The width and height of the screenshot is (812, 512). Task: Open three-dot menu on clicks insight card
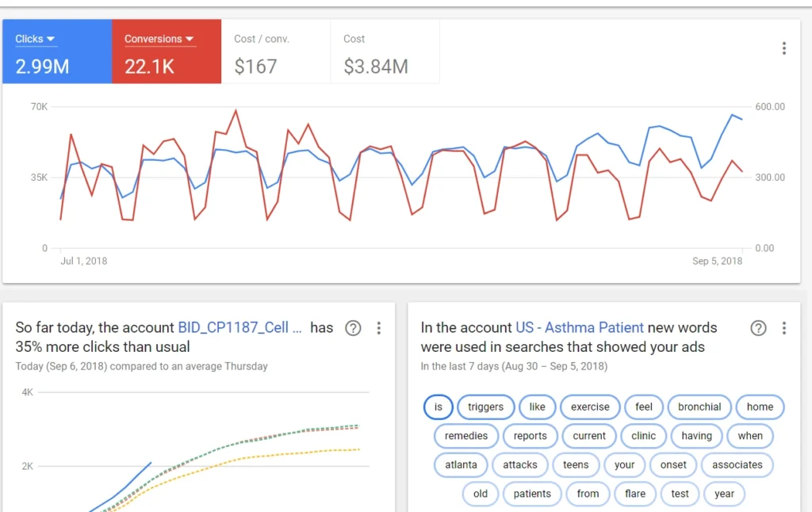379,327
